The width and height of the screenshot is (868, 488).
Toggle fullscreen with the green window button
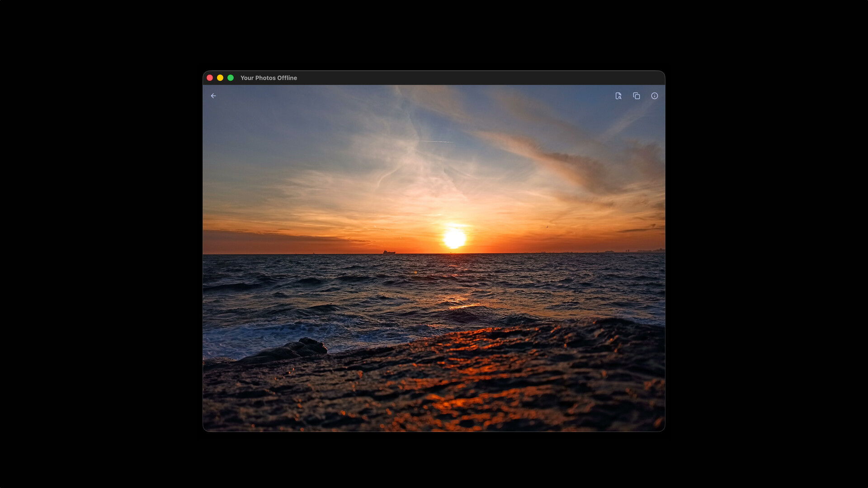[x=231, y=78]
